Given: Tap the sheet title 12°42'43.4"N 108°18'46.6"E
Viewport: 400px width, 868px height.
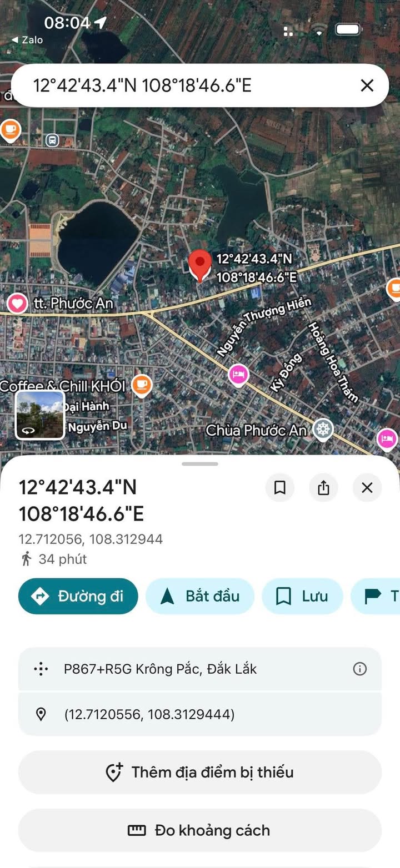Looking at the screenshot, I should pyautogui.click(x=81, y=501).
